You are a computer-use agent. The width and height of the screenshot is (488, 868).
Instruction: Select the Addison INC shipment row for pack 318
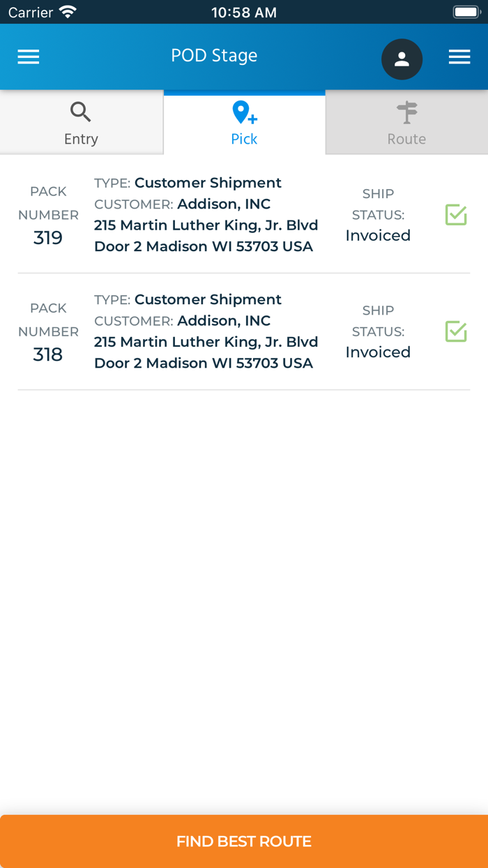(209, 331)
